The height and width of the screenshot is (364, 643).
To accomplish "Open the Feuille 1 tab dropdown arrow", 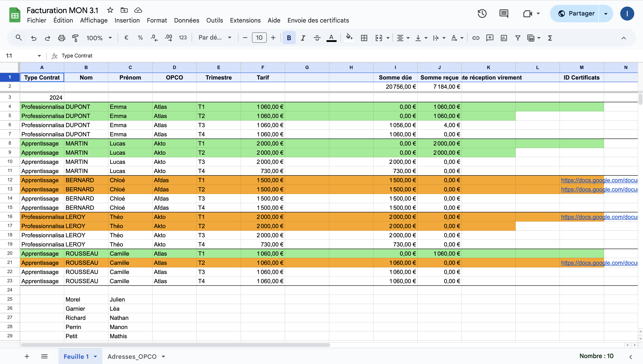I will (95, 357).
